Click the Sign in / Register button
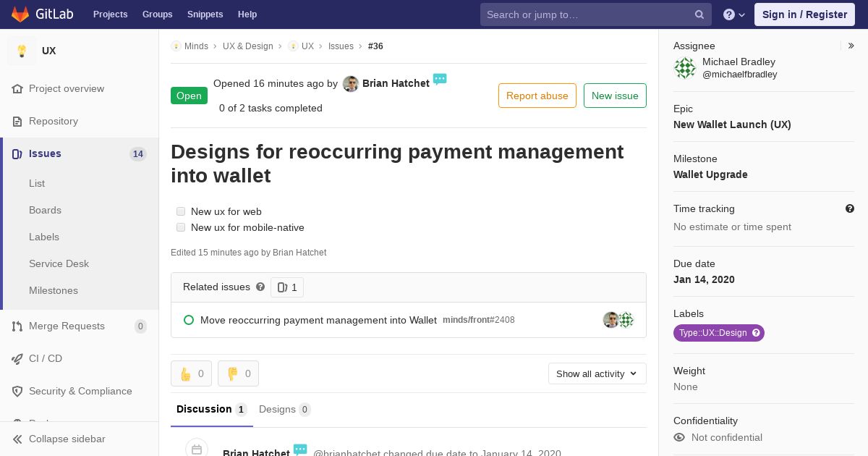Viewport: 868px width, 456px height. coord(804,14)
